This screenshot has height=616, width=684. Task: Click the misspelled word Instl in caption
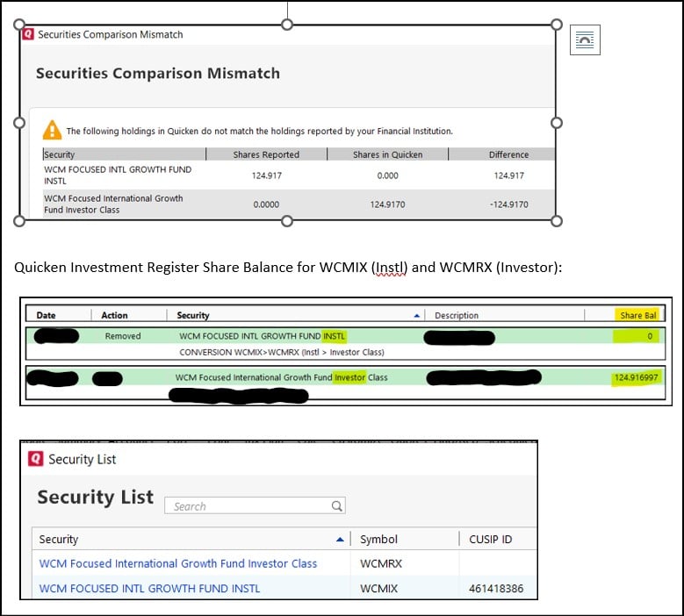[x=389, y=268]
